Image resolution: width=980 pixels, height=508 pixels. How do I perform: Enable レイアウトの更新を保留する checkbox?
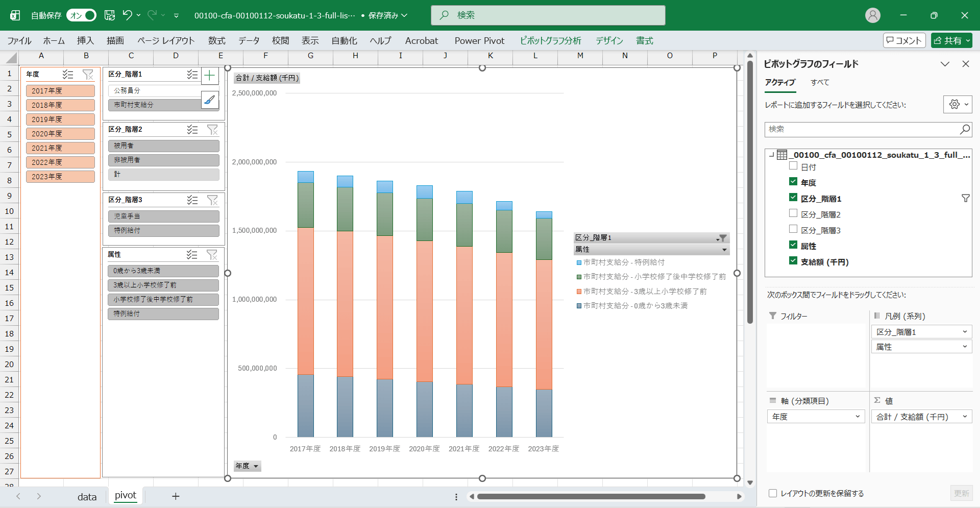[773, 493]
